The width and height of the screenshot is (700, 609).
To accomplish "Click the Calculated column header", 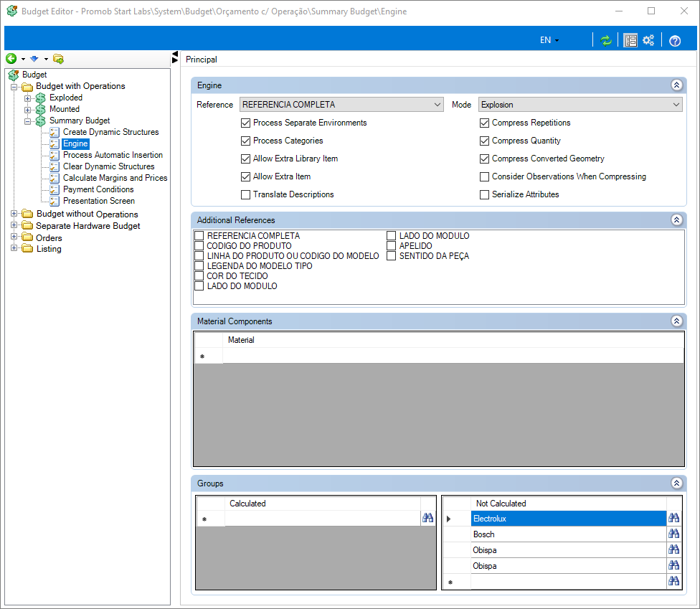I will tap(322, 504).
